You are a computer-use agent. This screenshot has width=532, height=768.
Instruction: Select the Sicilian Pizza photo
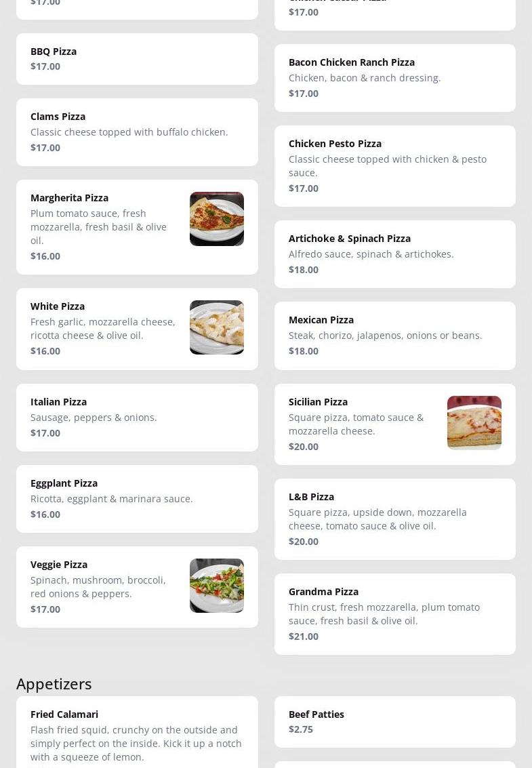click(x=474, y=423)
